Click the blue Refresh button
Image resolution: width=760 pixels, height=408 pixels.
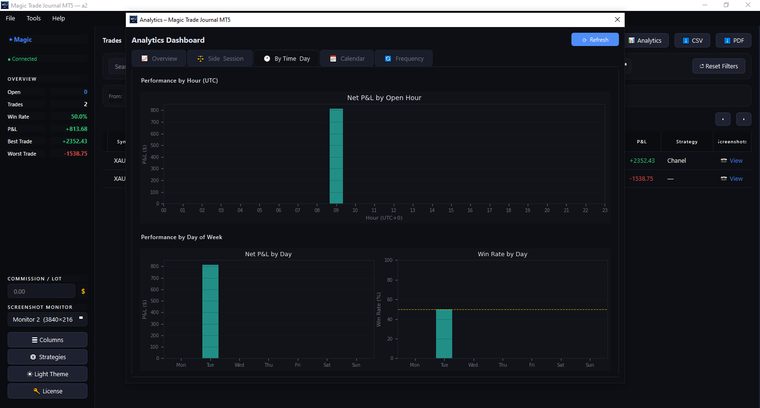point(595,40)
